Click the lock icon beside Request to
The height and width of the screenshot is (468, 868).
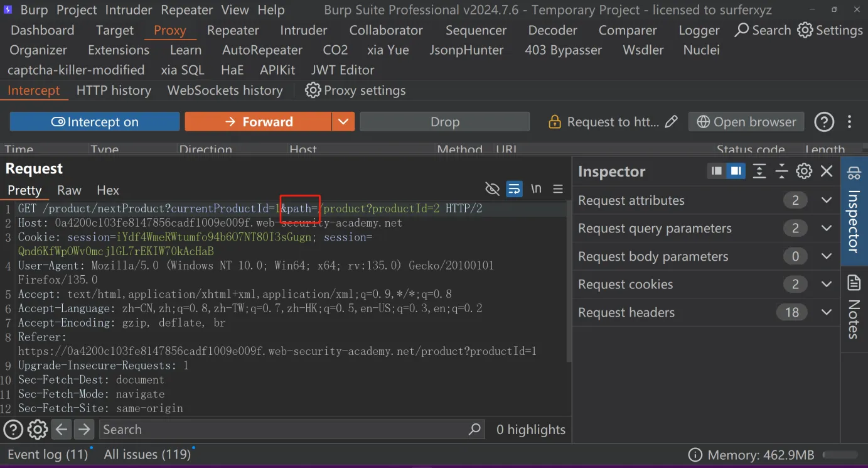click(x=554, y=122)
